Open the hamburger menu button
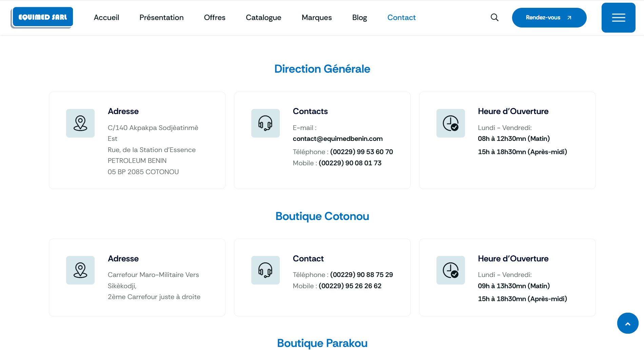 (618, 18)
